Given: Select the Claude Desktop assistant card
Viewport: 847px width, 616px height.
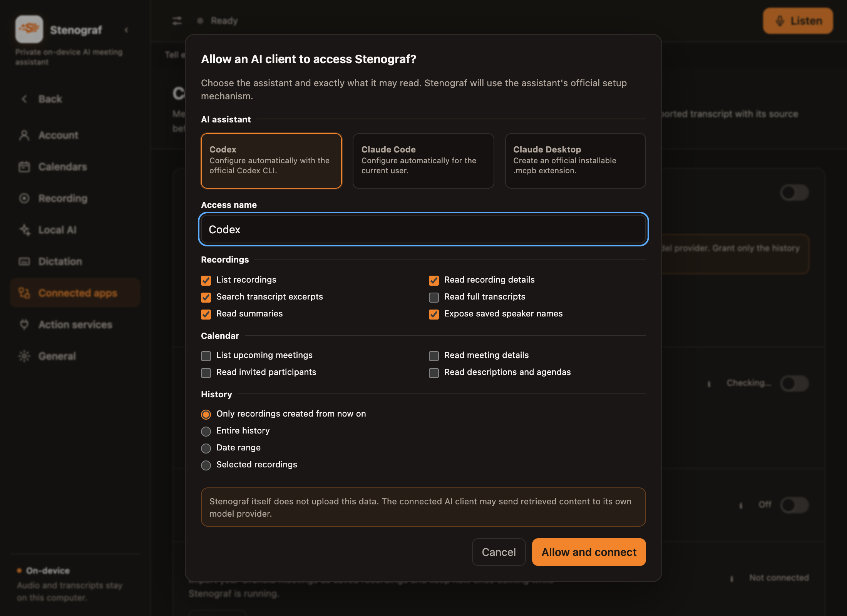Looking at the screenshot, I should pos(575,161).
